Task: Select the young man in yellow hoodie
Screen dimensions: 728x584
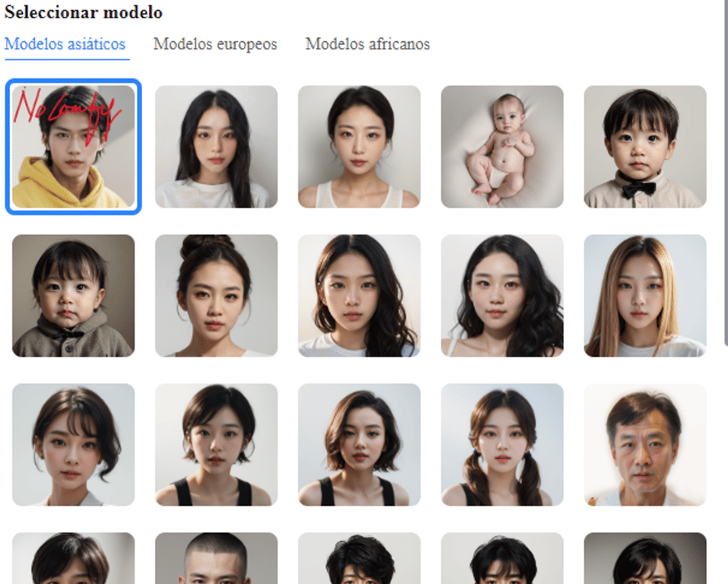Action: 73,147
